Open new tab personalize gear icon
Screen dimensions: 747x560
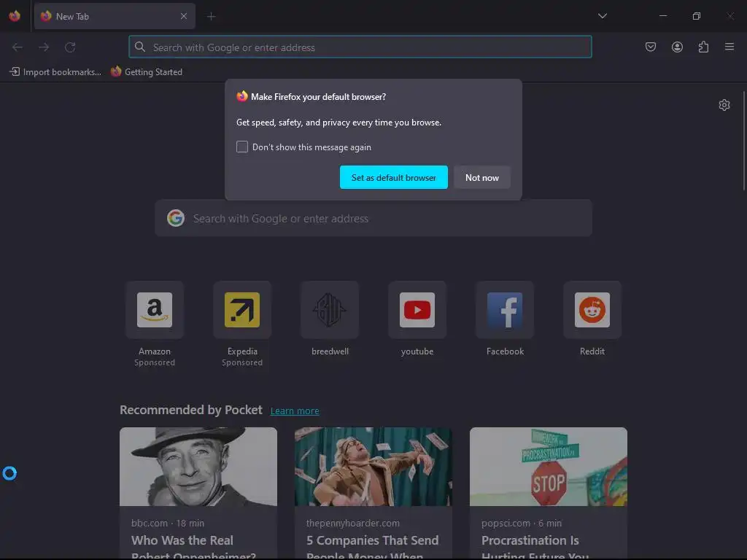(724, 105)
